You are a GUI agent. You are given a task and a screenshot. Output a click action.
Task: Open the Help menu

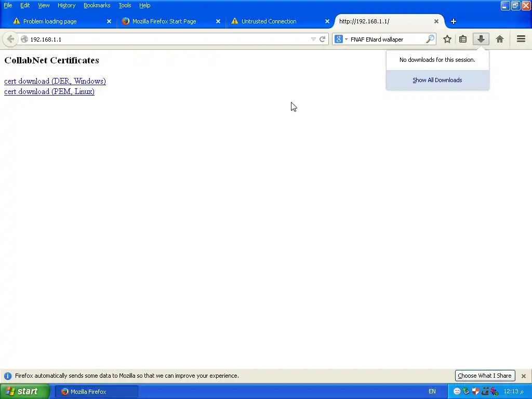144,5
